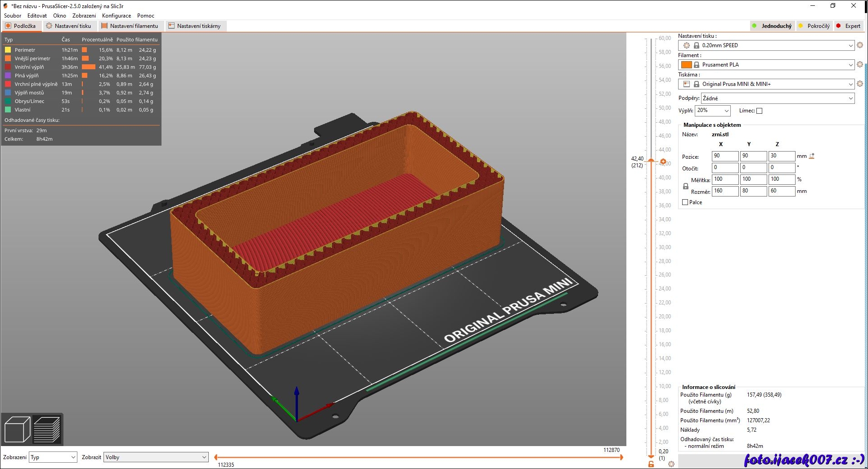
Task: Open the Konfigurace menu
Action: [x=117, y=16]
